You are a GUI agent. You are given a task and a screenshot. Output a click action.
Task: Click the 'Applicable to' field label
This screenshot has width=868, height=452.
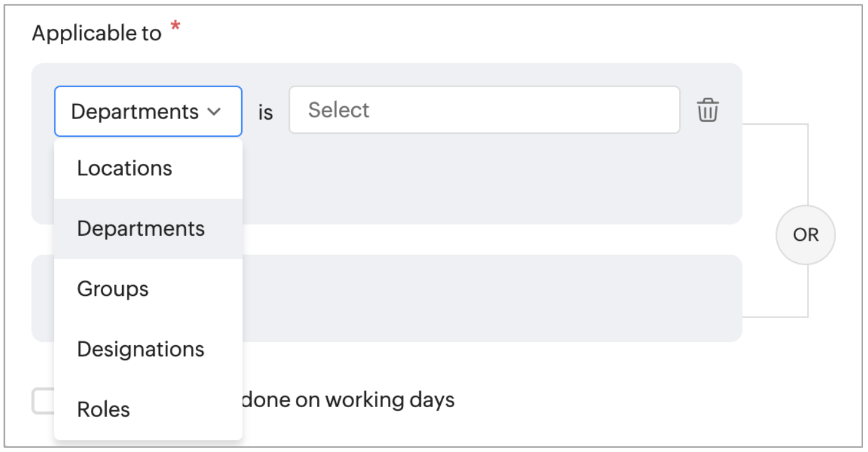point(96,33)
